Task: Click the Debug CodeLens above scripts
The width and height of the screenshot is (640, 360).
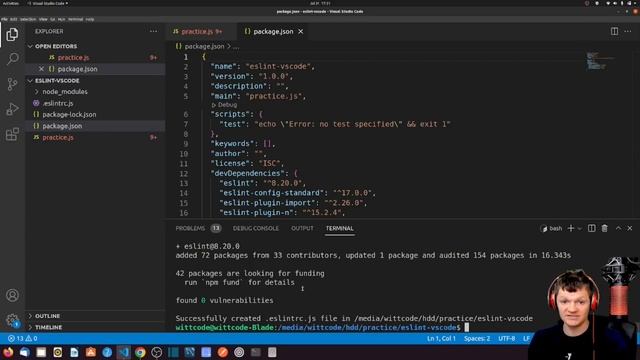Action: (x=224, y=105)
